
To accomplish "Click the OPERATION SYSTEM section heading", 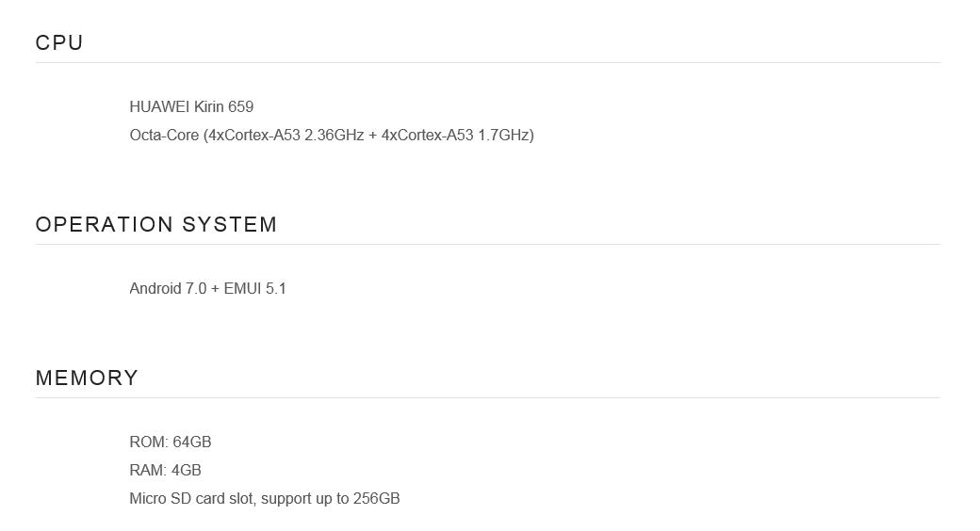I will [156, 225].
